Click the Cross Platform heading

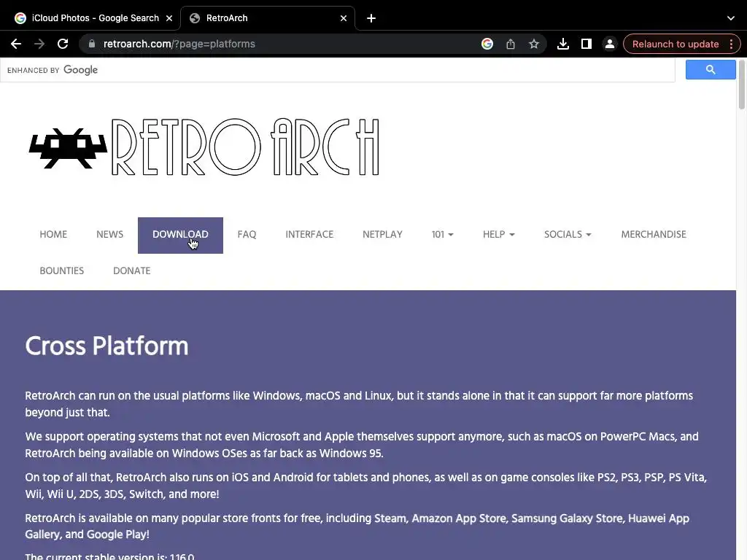(x=107, y=346)
